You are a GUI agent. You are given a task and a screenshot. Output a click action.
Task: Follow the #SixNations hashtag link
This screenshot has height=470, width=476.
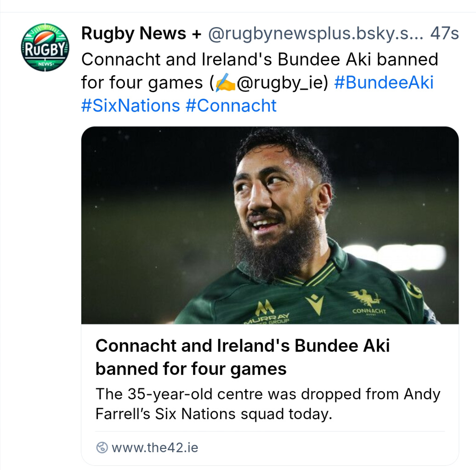(130, 106)
